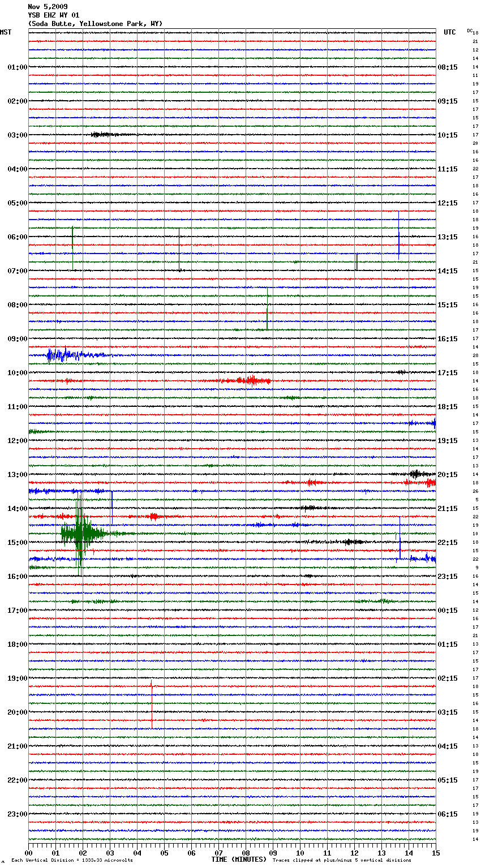This screenshot has width=481, height=868.
Task: Click the 04:15 UTC time label
Action: 448,746
